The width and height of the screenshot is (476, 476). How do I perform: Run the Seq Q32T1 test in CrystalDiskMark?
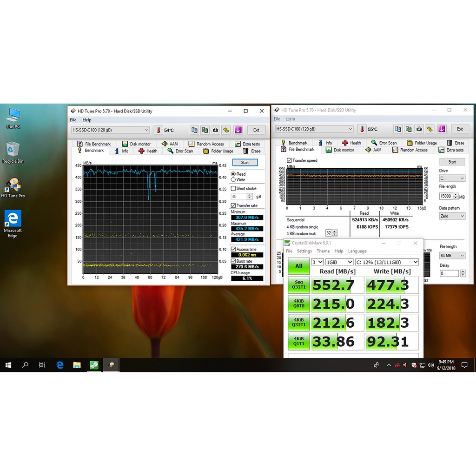pos(299,285)
